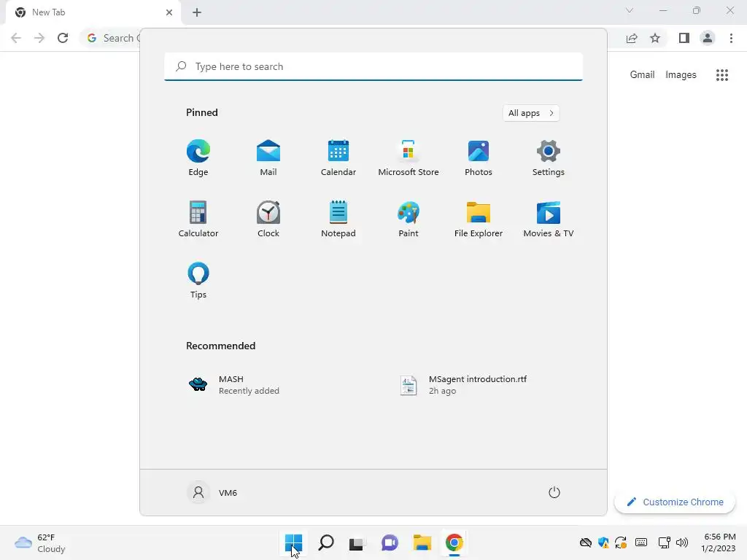Open network status tray icon
The height and width of the screenshot is (560, 747).
[664, 542]
